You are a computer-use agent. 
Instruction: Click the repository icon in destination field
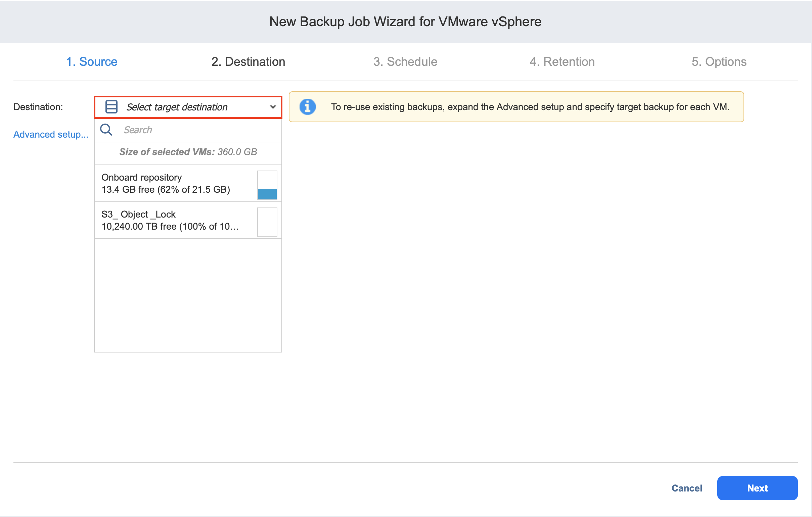111,107
